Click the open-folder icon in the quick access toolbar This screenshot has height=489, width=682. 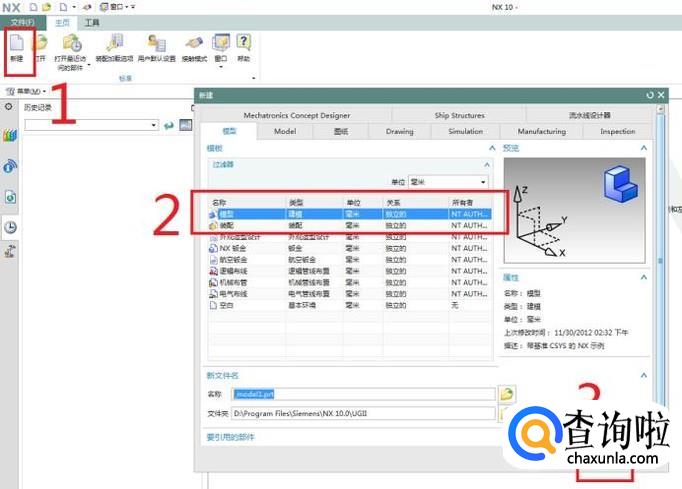(x=47, y=7)
